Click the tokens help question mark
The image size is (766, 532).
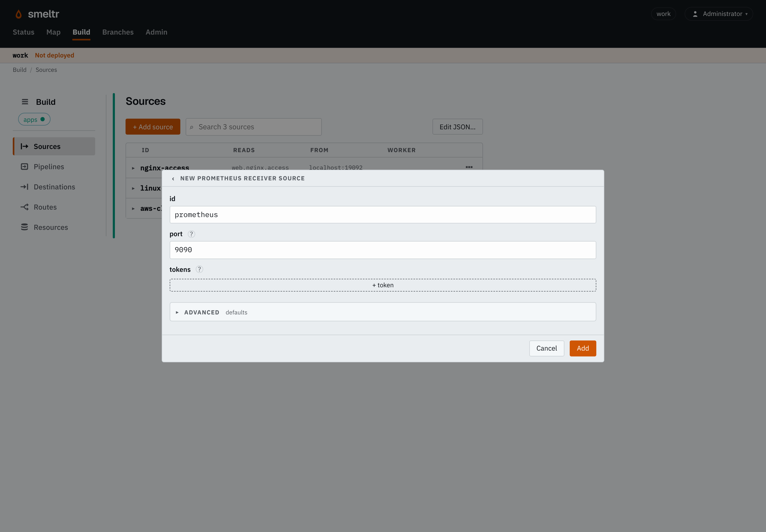point(199,269)
